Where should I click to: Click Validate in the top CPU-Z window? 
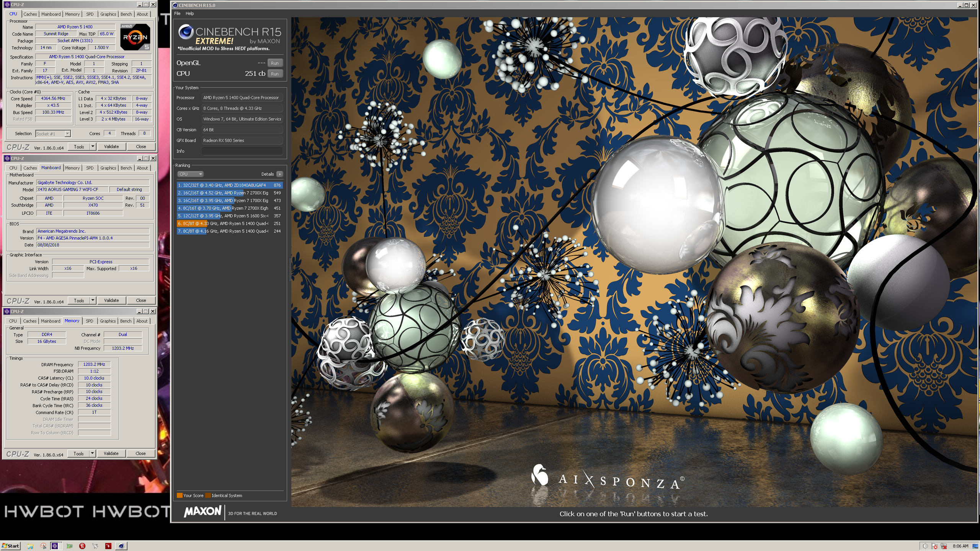[x=111, y=147]
